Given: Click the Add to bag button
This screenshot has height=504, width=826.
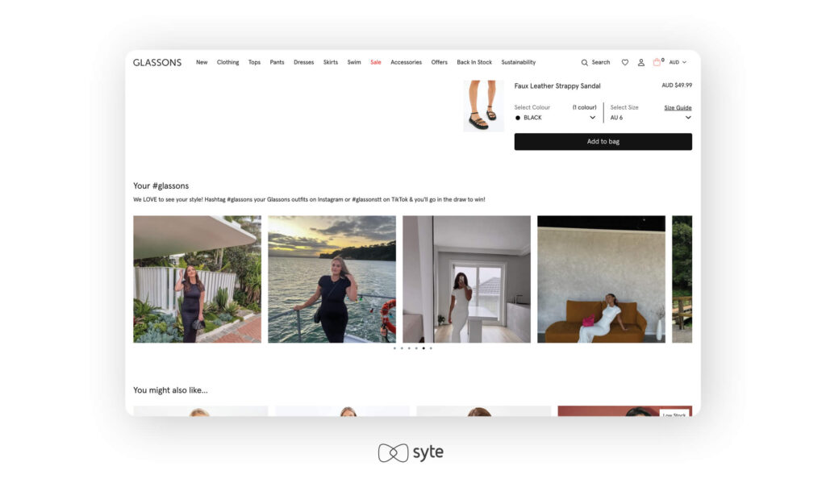Looking at the screenshot, I should coord(603,142).
